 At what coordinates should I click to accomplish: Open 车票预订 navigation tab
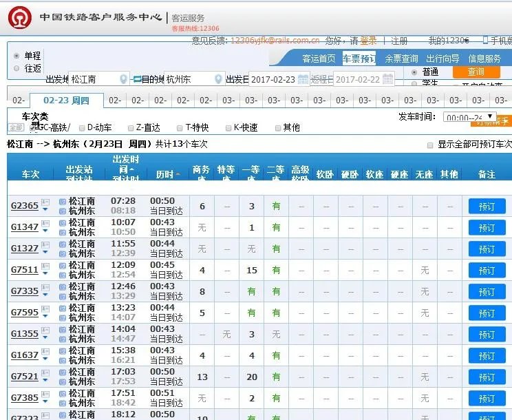(359, 59)
